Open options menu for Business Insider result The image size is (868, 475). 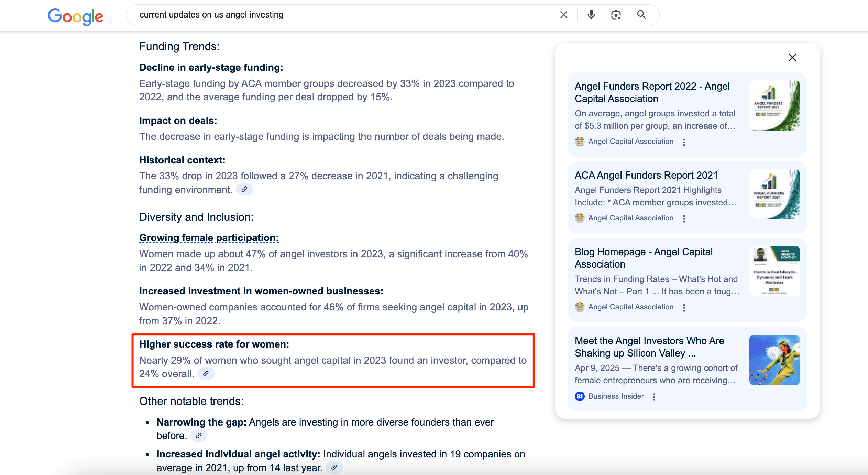(x=654, y=397)
